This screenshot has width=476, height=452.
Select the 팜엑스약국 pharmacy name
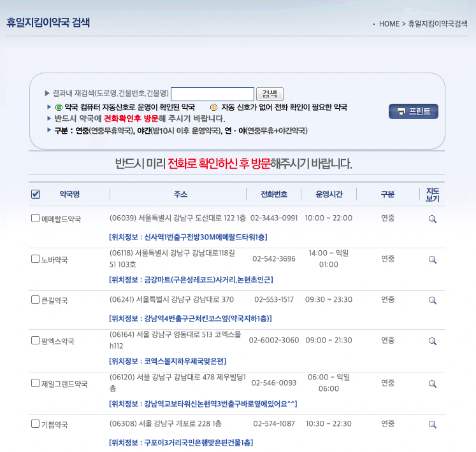click(58, 341)
